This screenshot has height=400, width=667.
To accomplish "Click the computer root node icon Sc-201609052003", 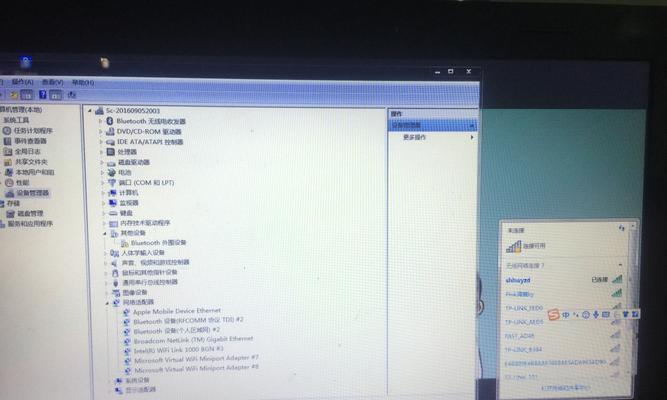I will pos(100,111).
